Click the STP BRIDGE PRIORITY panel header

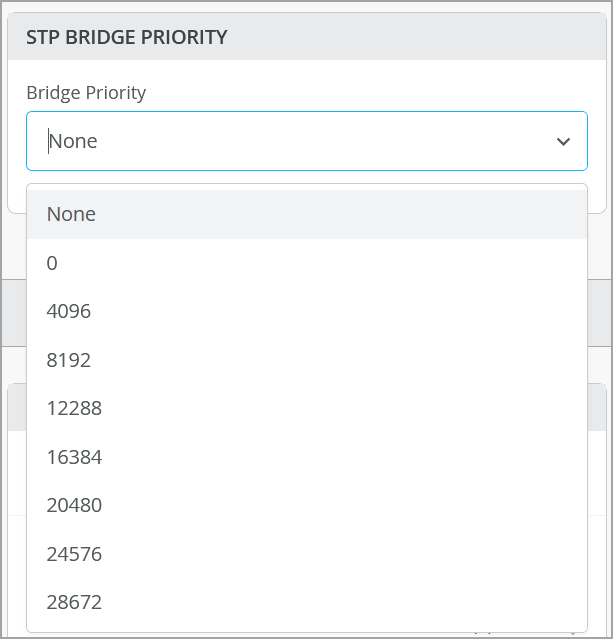pos(126,37)
